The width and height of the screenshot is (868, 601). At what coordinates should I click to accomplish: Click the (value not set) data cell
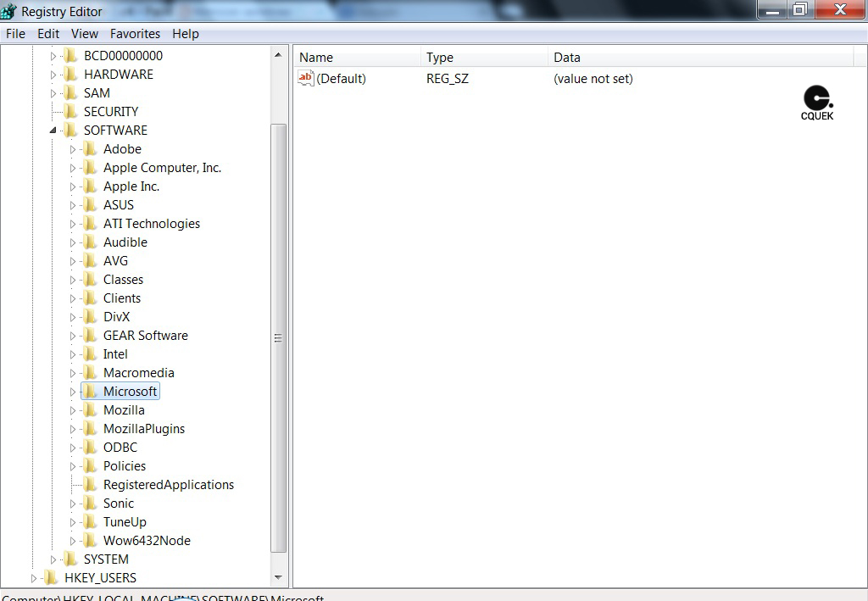click(593, 79)
